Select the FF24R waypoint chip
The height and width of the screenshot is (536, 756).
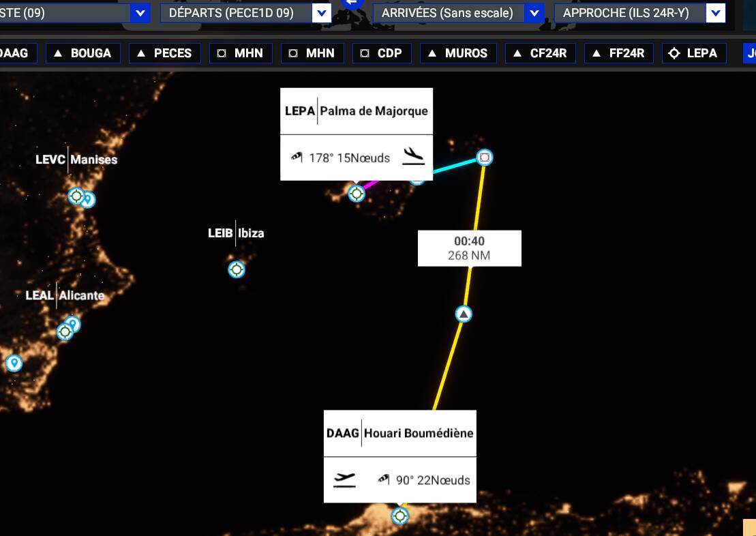tap(618, 53)
